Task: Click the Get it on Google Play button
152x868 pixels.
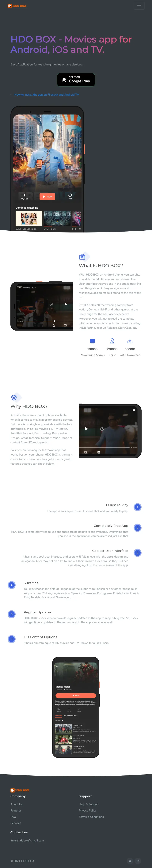Action: tap(76, 79)
